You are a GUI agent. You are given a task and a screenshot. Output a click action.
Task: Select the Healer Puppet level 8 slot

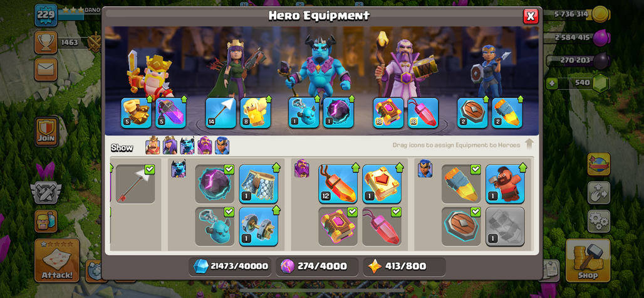256,113
